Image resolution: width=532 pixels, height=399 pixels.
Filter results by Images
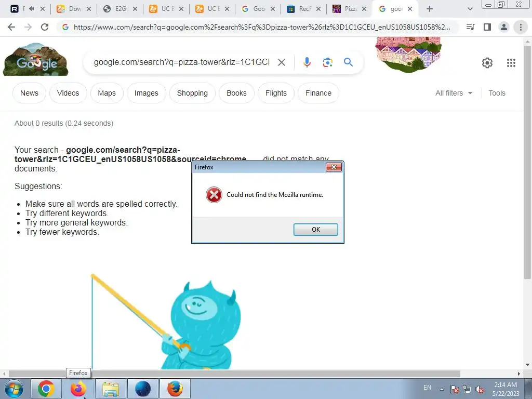(x=146, y=93)
